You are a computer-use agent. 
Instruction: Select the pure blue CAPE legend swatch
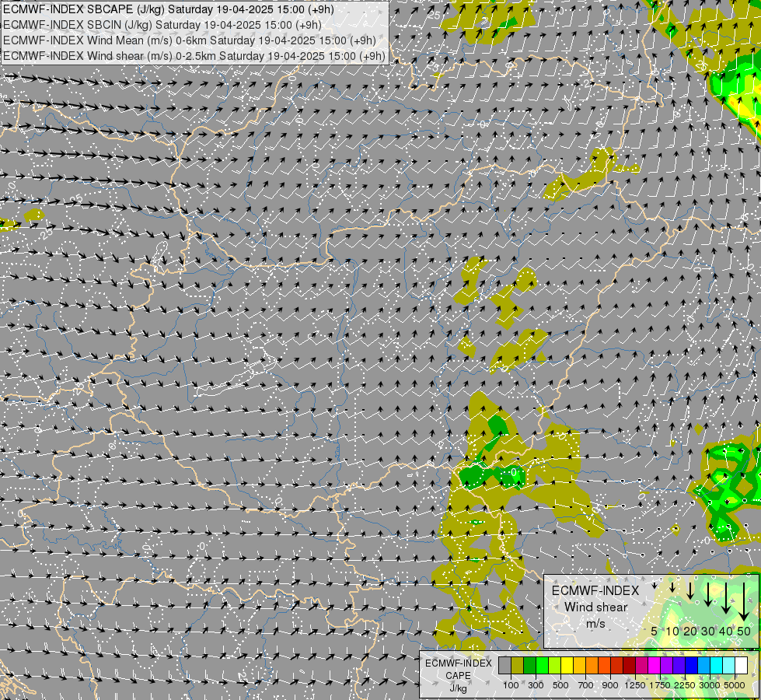pos(692,665)
